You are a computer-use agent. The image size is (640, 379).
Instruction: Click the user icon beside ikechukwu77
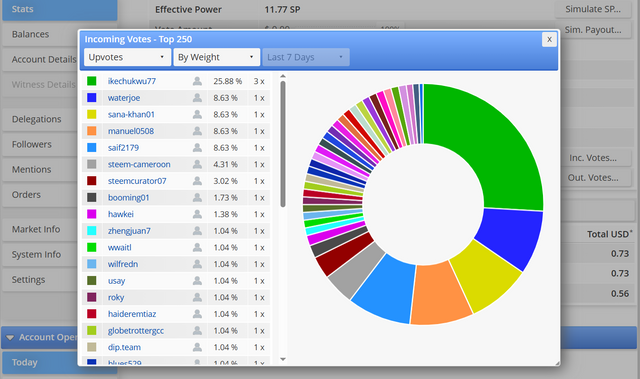tap(197, 81)
